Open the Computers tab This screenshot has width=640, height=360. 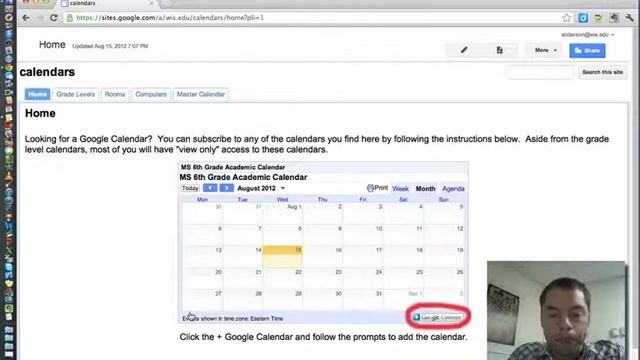pos(151,94)
